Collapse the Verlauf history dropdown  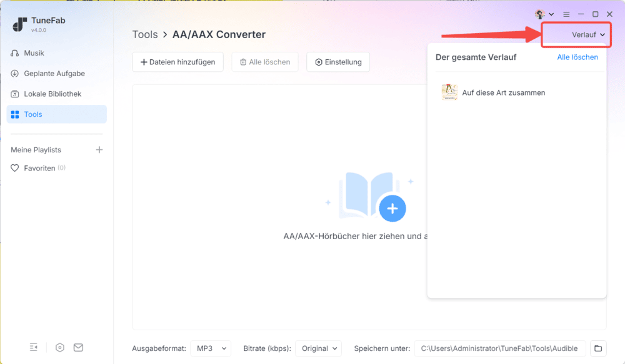[x=589, y=35]
